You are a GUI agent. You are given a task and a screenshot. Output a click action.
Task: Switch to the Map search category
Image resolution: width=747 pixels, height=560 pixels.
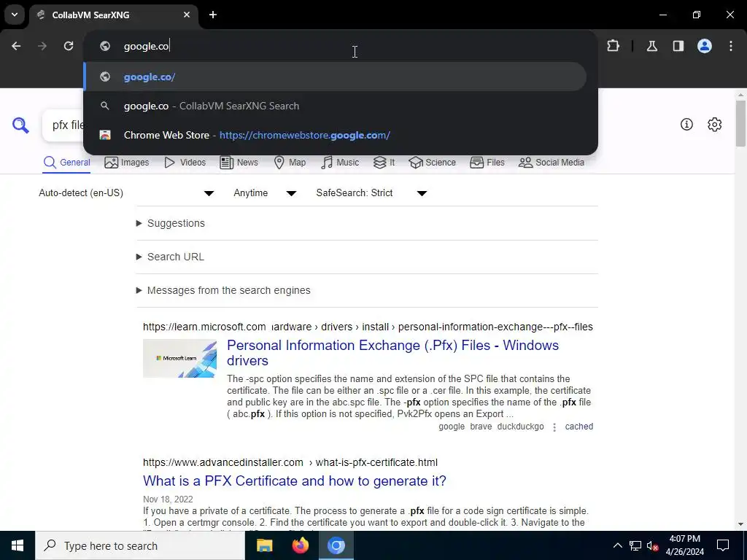[x=290, y=163]
